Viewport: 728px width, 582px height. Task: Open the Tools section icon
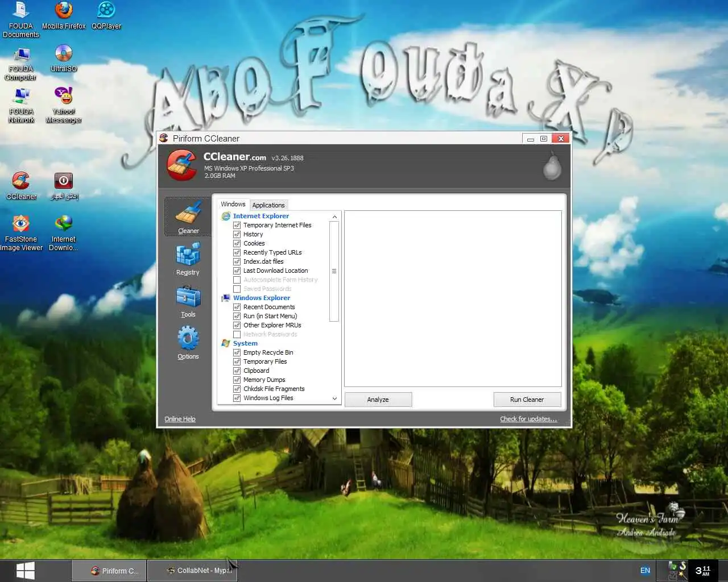click(188, 296)
